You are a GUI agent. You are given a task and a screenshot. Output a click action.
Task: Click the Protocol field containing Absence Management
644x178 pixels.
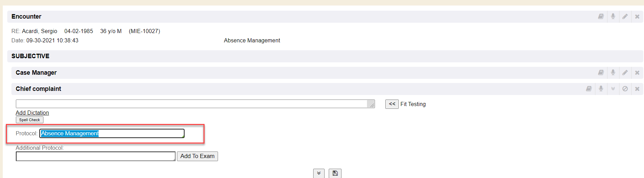tap(112, 134)
